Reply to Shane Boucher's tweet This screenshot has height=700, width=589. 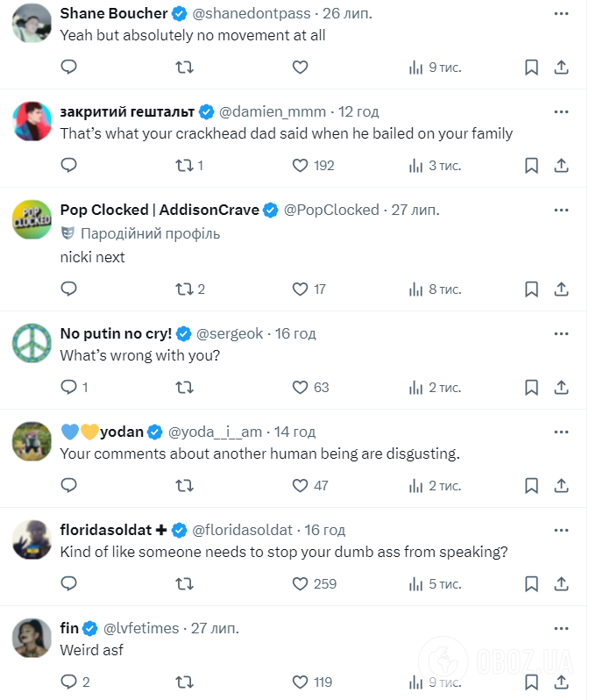[69, 67]
